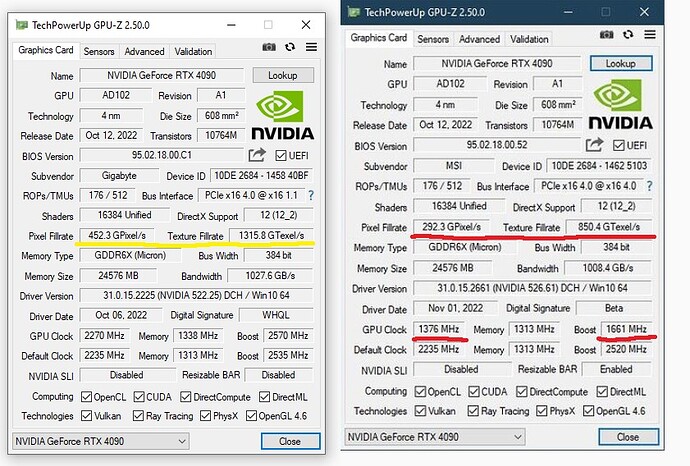Open the Validation tab in the Gigabyte window
The width and height of the screenshot is (690, 466).
click(193, 51)
